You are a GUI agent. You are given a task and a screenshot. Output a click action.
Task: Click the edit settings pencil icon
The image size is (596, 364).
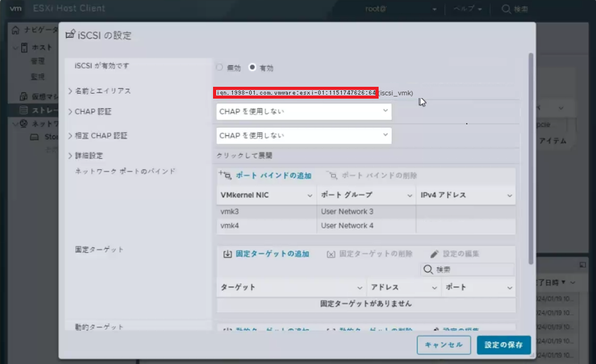pos(435,254)
